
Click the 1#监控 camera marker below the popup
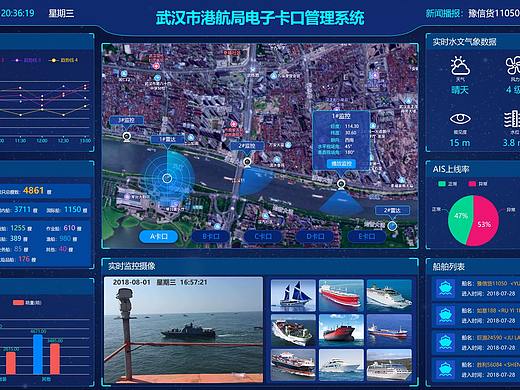tap(341, 184)
